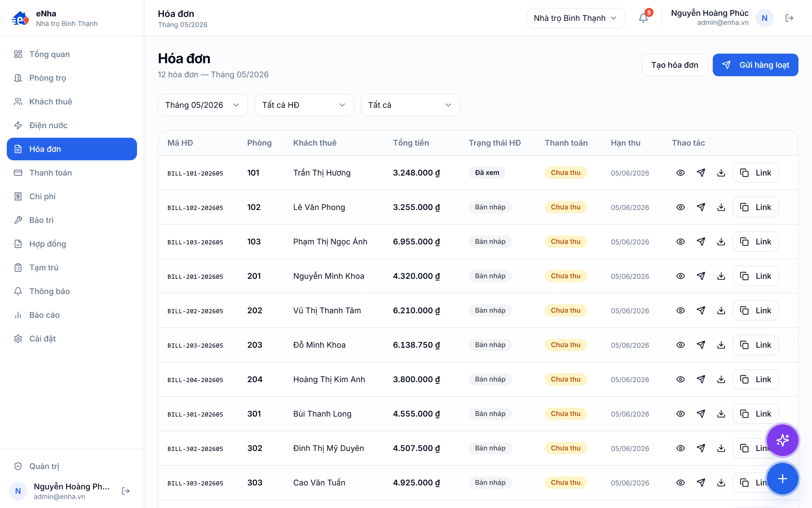Open the Tất cả payment filter dropdown
The height and width of the screenshot is (508, 812).
pos(410,105)
